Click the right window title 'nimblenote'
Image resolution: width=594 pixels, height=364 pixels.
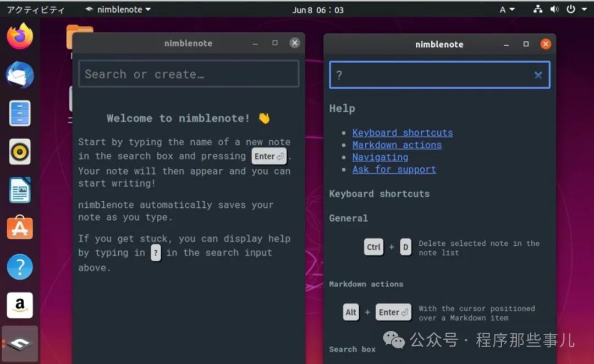coord(439,45)
